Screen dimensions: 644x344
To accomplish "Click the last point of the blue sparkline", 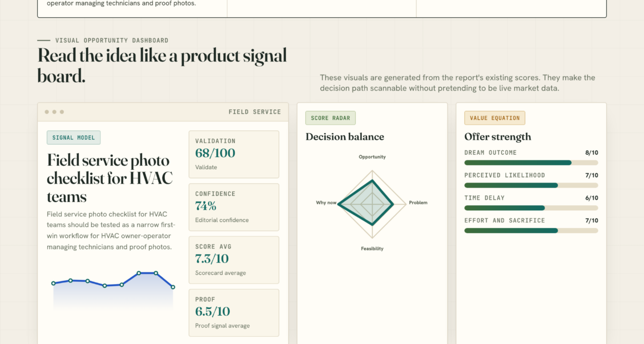I will (x=173, y=287).
